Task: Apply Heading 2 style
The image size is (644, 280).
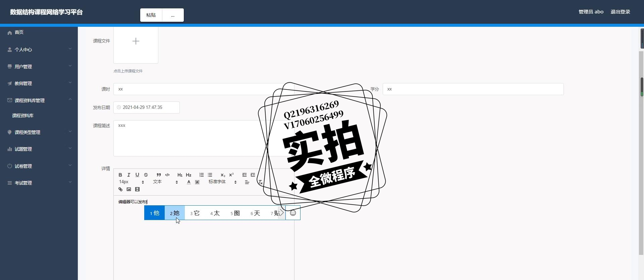Action: click(x=189, y=175)
